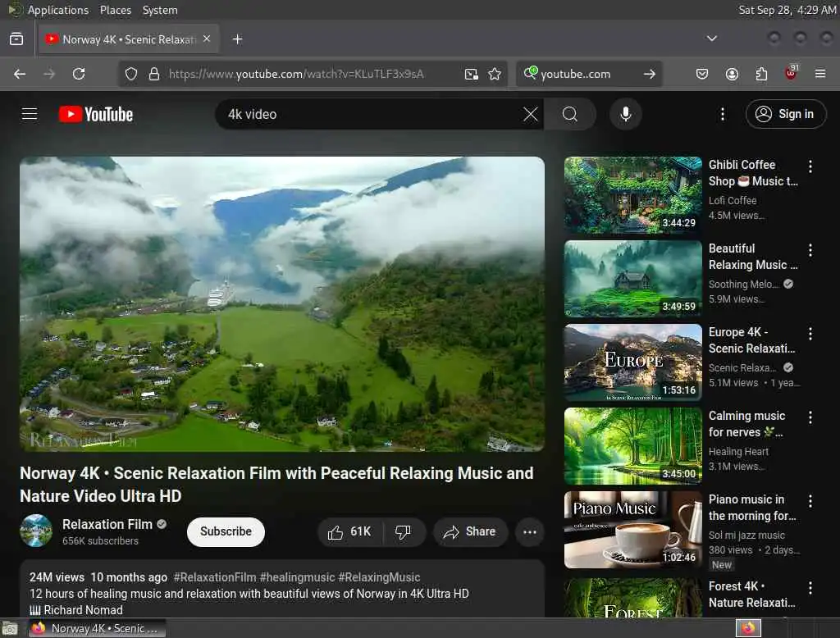Open Europe 4K video thumbnail
The width and height of the screenshot is (840, 638).
click(632, 362)
